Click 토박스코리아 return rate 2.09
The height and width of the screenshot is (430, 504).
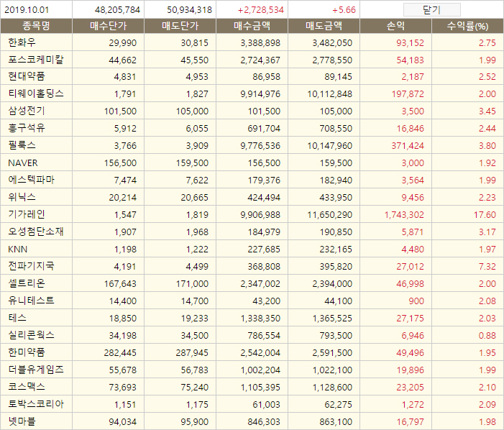(x=487, y=405)
